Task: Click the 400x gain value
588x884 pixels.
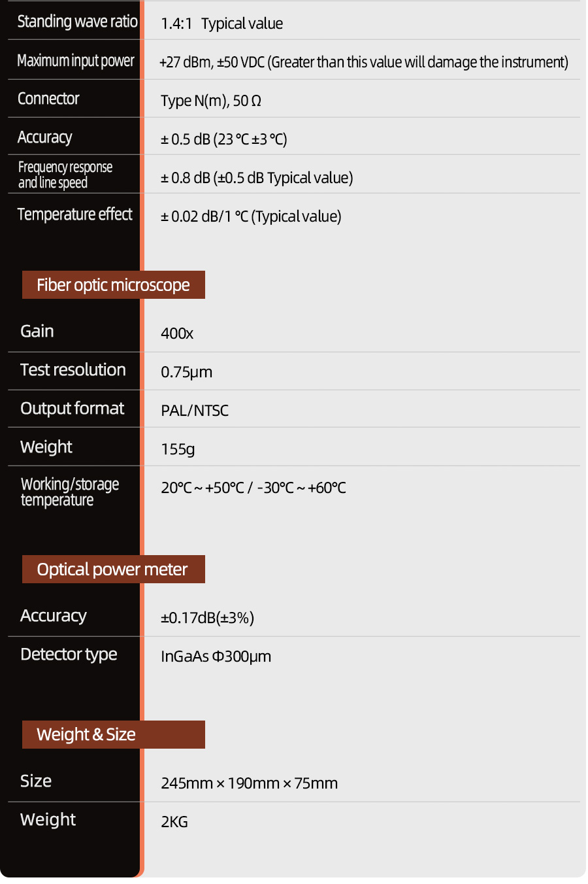Action: click(x=177, y=333)
